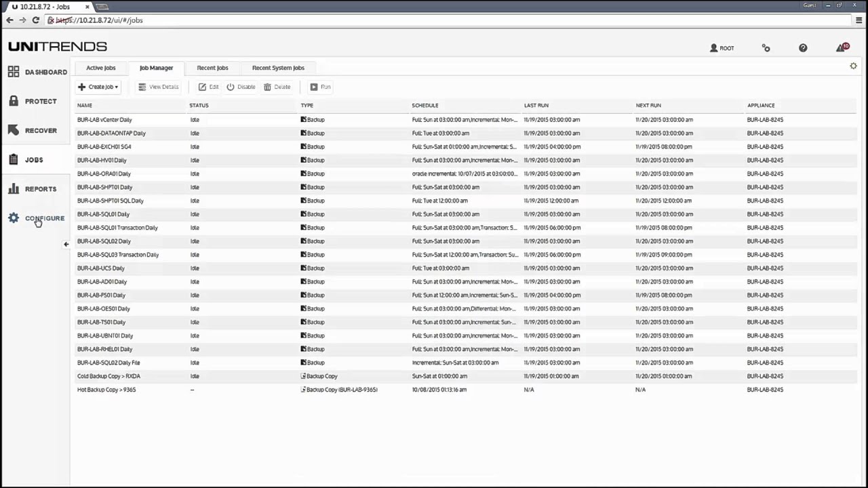
Task: Click the Backup icon for BUR-LAB-UCS Daily
Action: (x=304, y=268)
